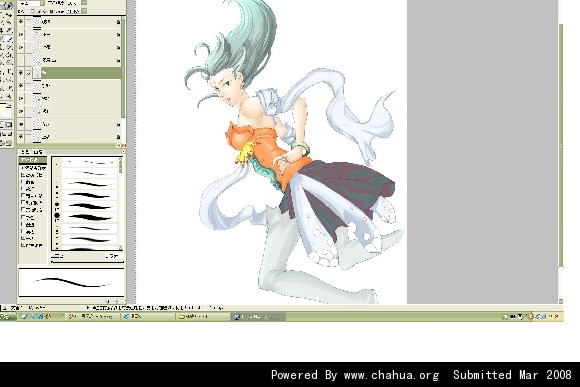Toggle the first checked brush option checkbox
Image resolution: width=580 pixels, height=387 pixels.
[23, 175]
